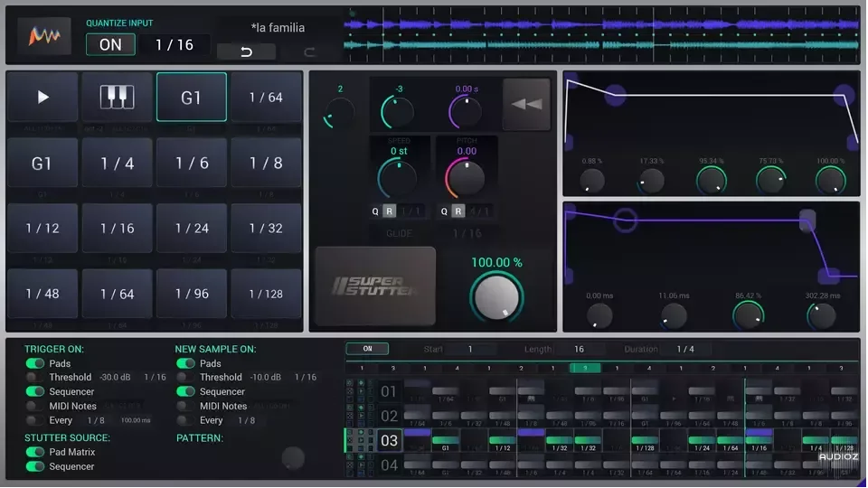Click the Q button under Speed knob

click(x=375, y=211)
